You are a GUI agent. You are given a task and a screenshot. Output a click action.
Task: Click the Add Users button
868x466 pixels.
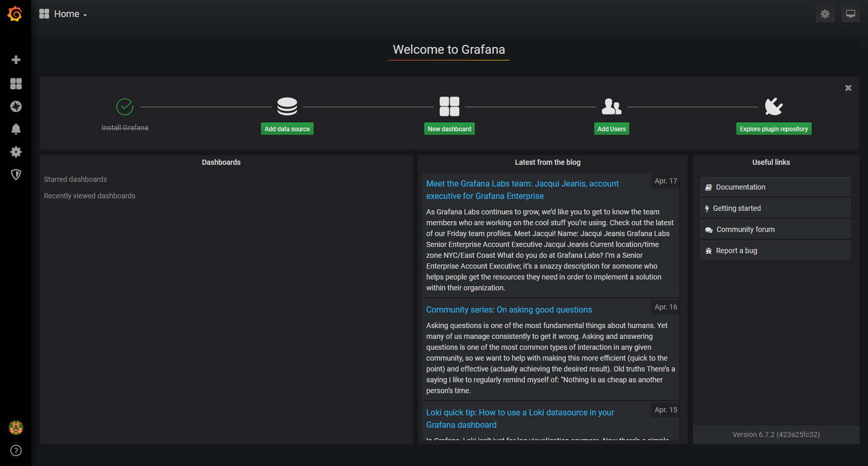[x=611, y=129]
